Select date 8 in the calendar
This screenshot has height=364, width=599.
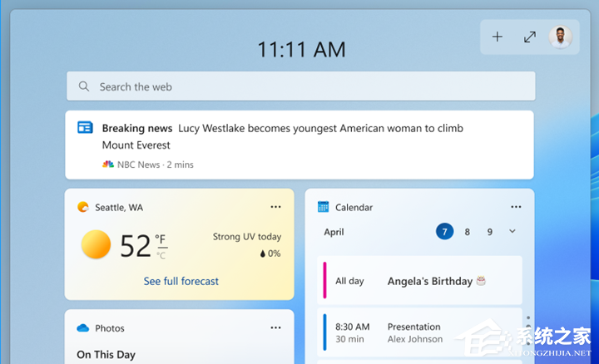(468, 232)
